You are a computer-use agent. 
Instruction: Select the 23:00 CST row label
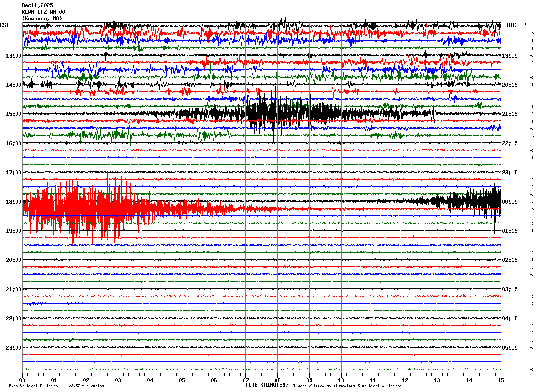coord(14,348)
